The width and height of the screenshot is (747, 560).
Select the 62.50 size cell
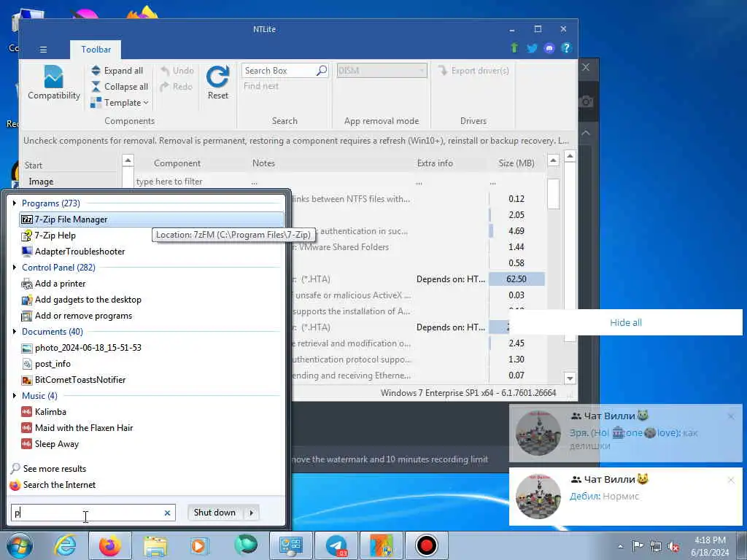(x=516, y=279)
